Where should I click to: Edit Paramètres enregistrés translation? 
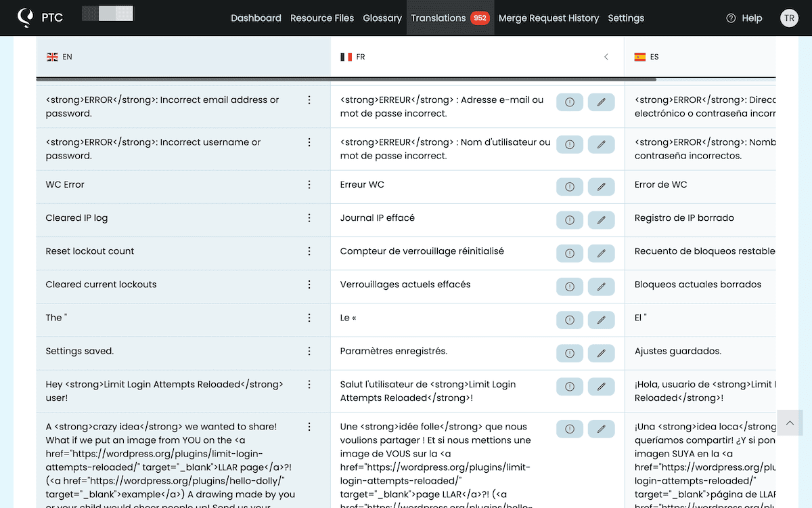[601, 353]
